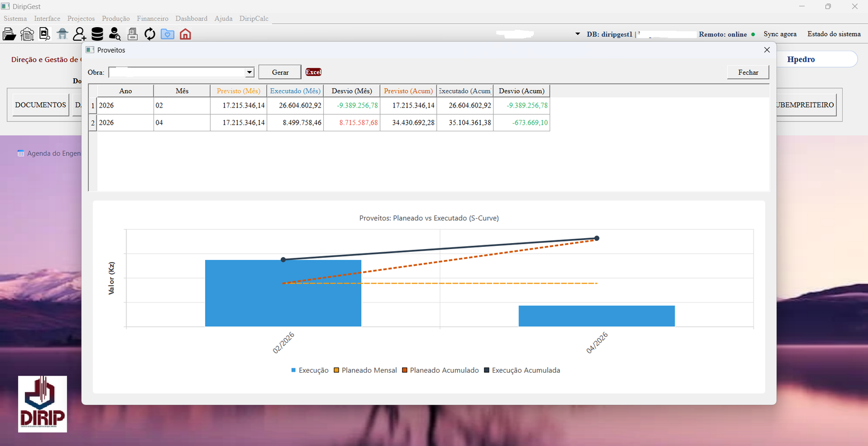Click the file archive drawer icon
Screen dimensions: 868x446
pos(132,34)
